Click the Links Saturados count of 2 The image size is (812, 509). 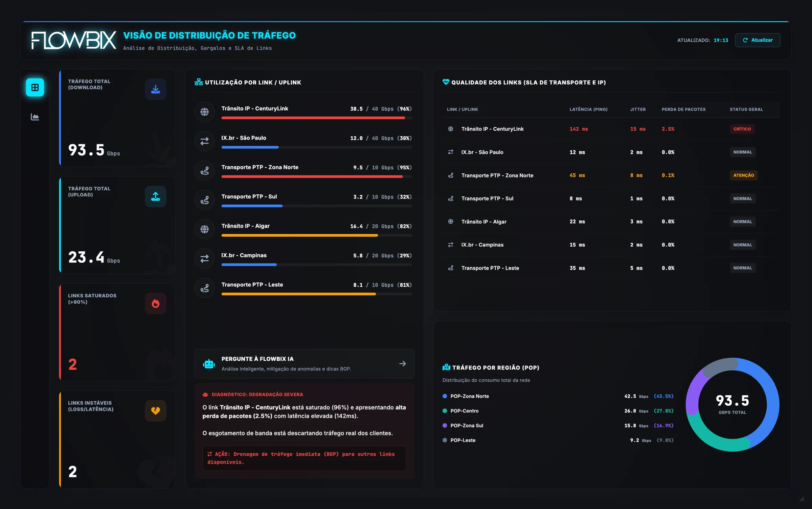tap(72, 365)
